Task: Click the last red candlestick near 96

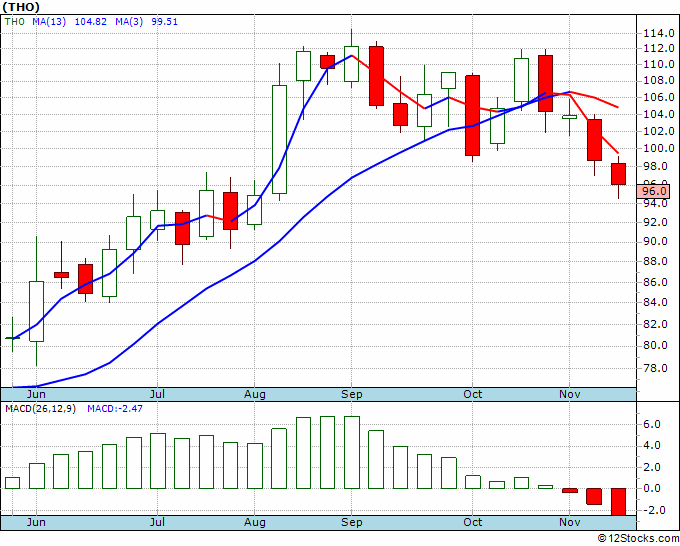Action: (x=618, y=174)
